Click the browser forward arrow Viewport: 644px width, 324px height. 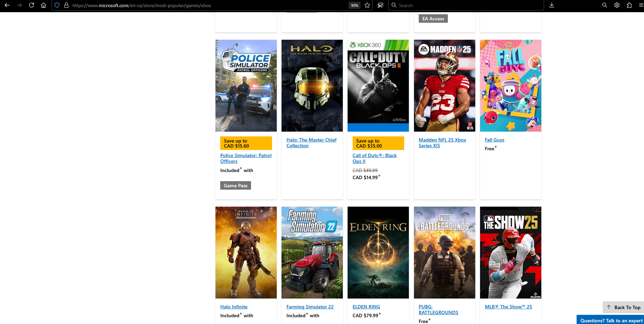point(19,5)
